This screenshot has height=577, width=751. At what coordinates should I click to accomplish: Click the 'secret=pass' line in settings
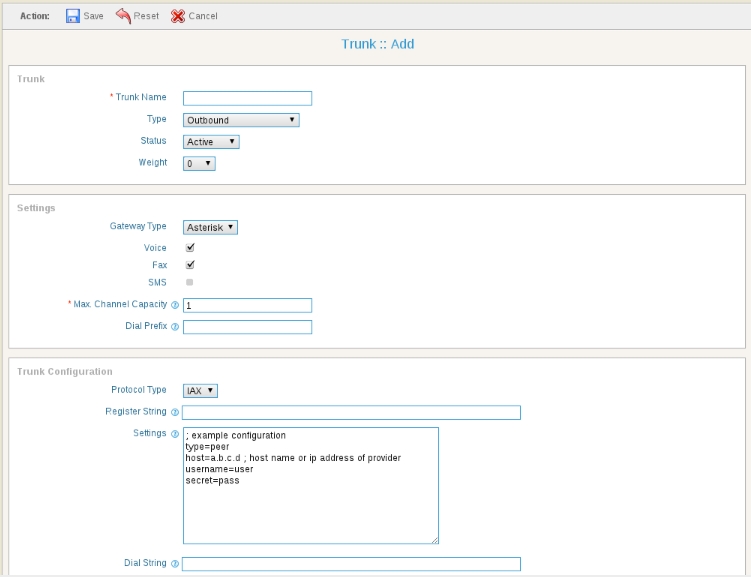point(212,480)
